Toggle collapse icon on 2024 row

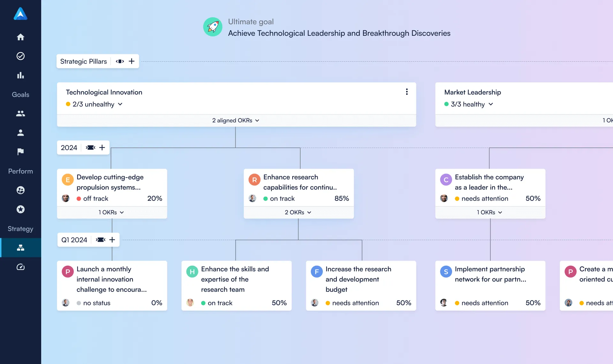click(x=90, y=148)
